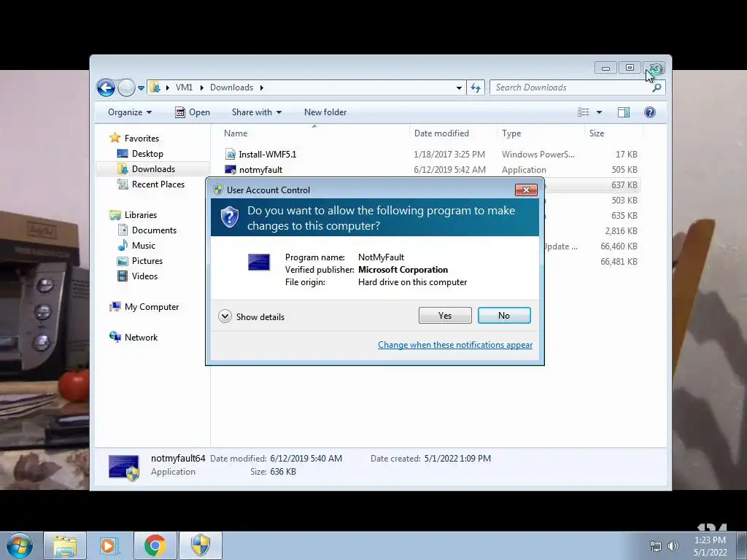The width and height of the screenshot is (747, 560).
Task: Minimize the Downloads Explorer window
Action: [605, 68]
